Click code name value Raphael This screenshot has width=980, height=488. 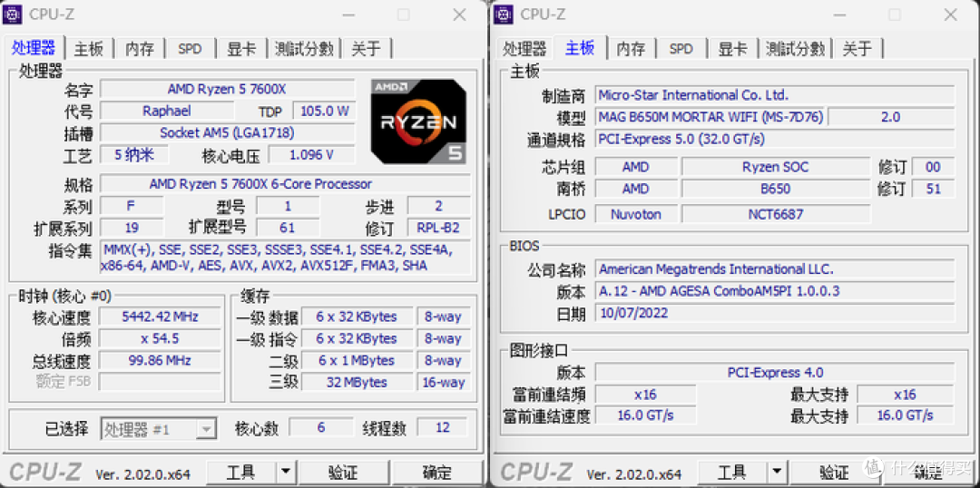coord(167,112)
